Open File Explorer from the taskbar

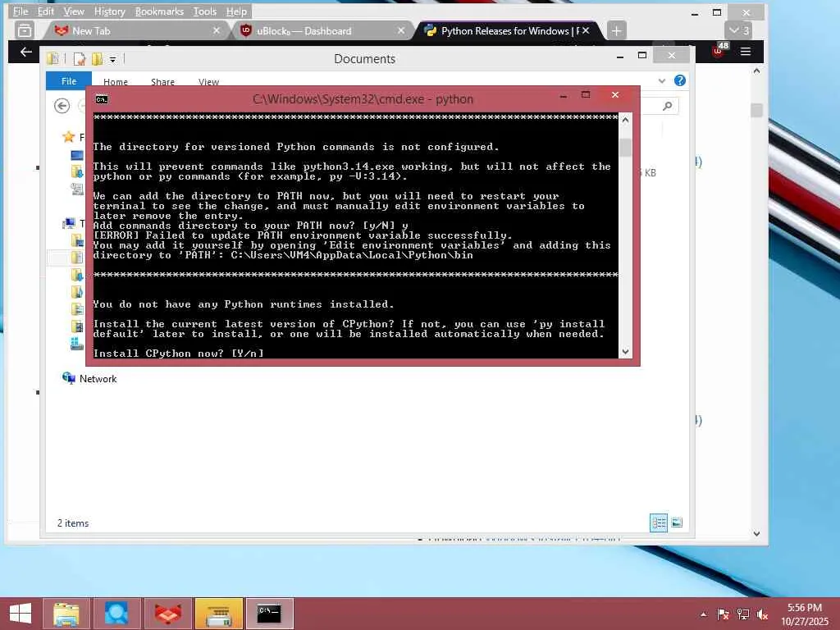click(66, 614)
